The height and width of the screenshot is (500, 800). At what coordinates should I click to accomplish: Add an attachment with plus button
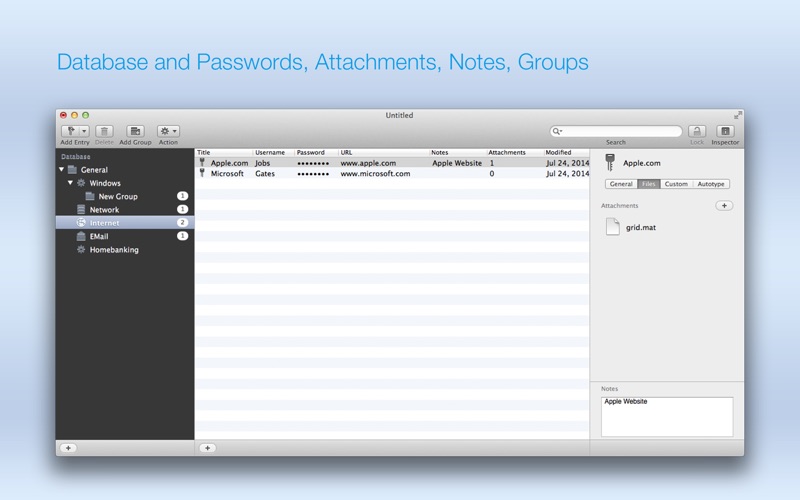pos(724,206)
